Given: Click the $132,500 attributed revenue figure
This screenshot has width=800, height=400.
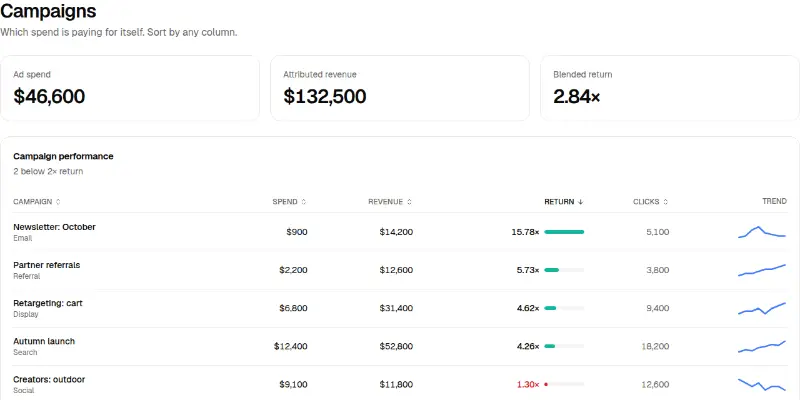Looking at the screenshot, I should [x=324, y=96].
